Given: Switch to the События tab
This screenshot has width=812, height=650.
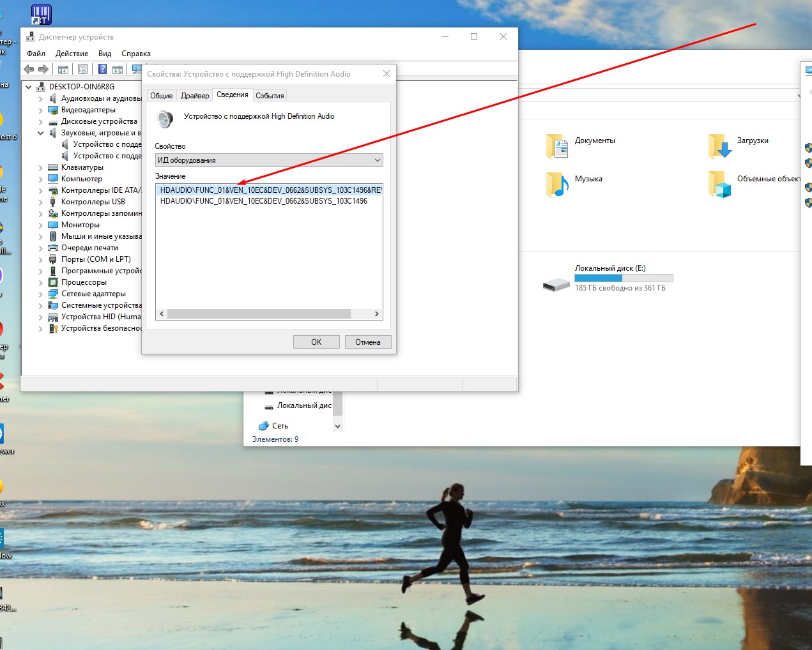Looking at the screenshot, I should 270,96.
